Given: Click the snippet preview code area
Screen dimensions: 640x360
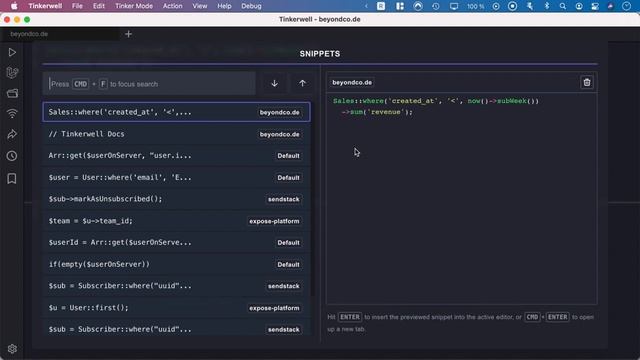Looking at the screenshot, I should point(462,198).
